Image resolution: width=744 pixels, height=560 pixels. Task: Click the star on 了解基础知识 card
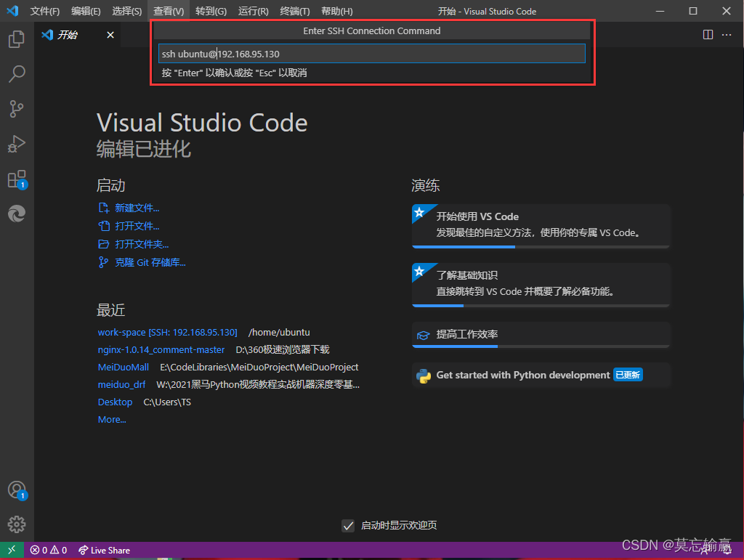[419, 271]
